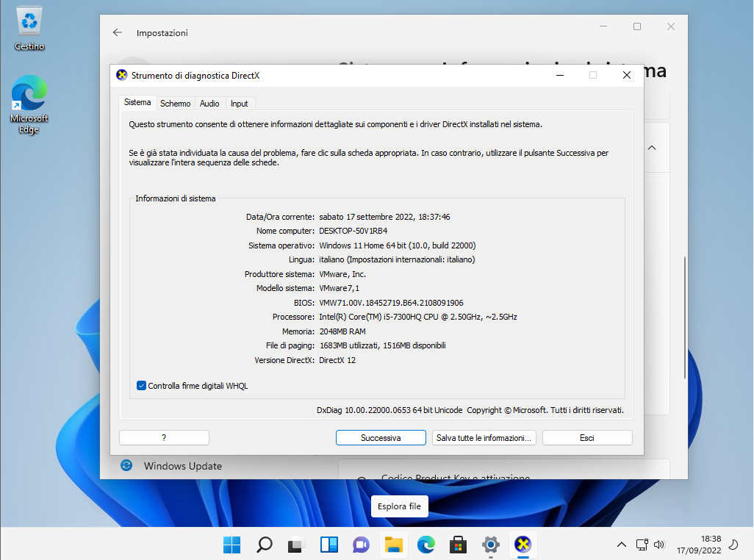Show hidden system tray icons
754x560 pixels.
coord(621,545)
